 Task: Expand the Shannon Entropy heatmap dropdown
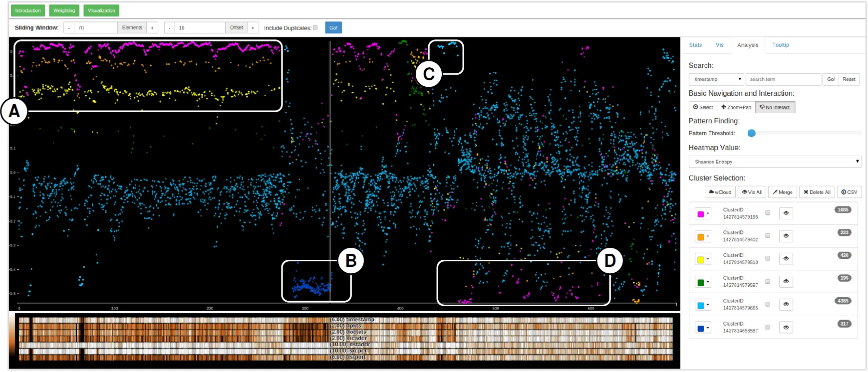775,162
